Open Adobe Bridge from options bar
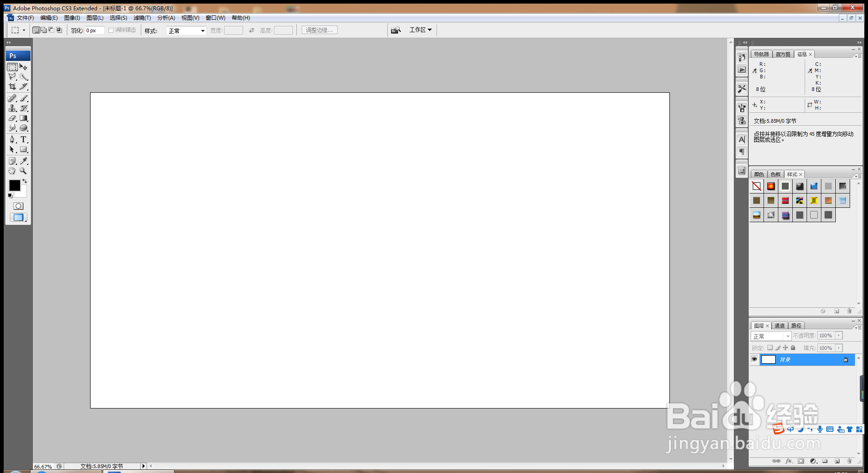Screen dimensions: 868x473 pyautogui.click(x=396, y=30)
